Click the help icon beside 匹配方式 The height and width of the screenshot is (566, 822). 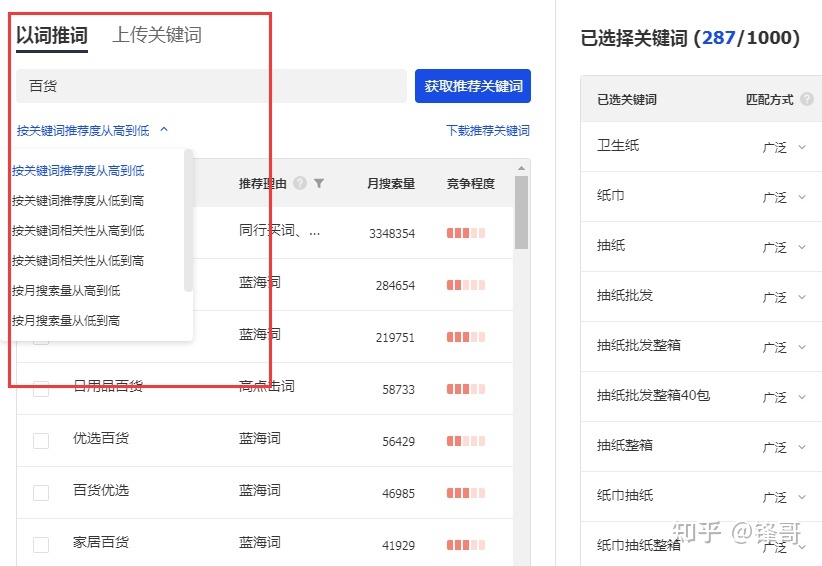pyautogui.click(x=807, y=99)
